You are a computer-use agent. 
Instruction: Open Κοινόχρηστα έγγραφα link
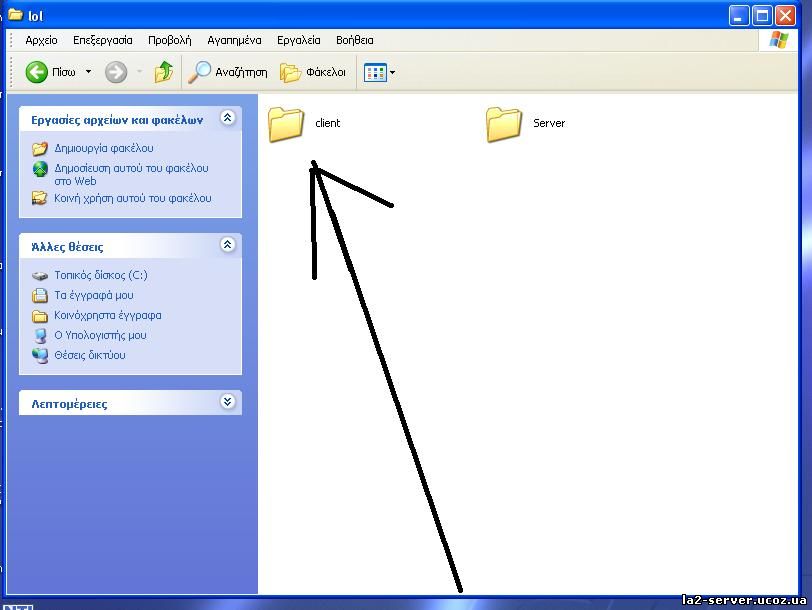(x=108, y=315)
